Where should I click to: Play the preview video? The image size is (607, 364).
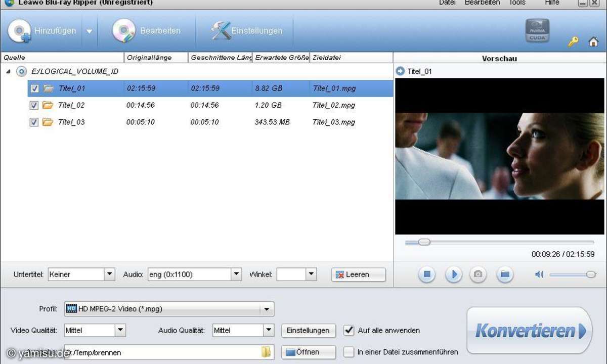[x=454, y=274]
